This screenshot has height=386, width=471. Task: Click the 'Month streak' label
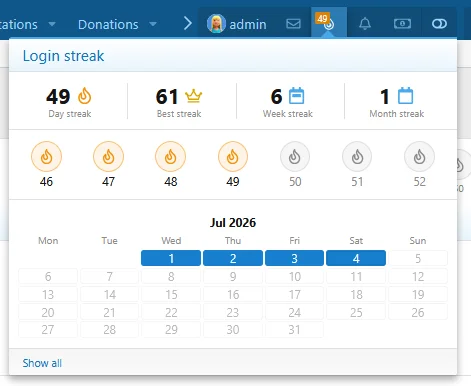[397, 114]
